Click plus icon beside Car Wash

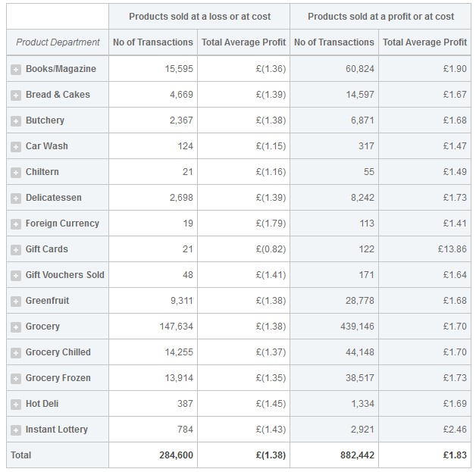(x=16, y=147)
